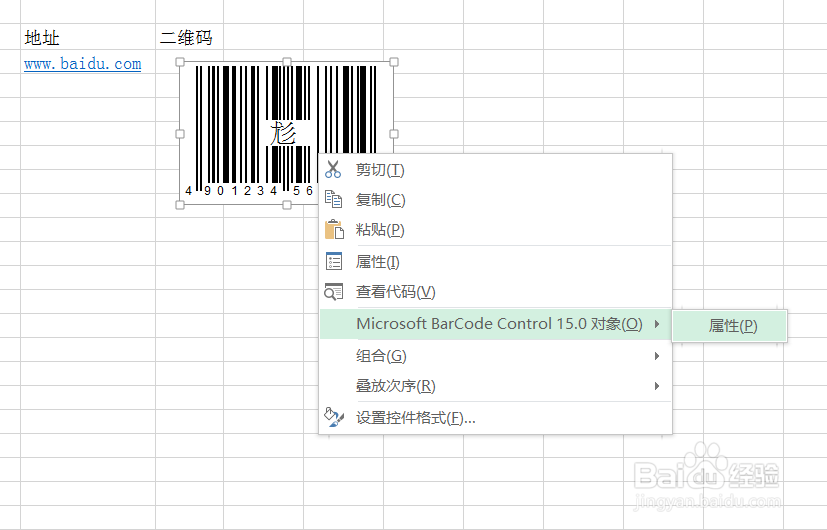
Task: Choose 粘贴(P) from context menu
Action: pos(496,230)
